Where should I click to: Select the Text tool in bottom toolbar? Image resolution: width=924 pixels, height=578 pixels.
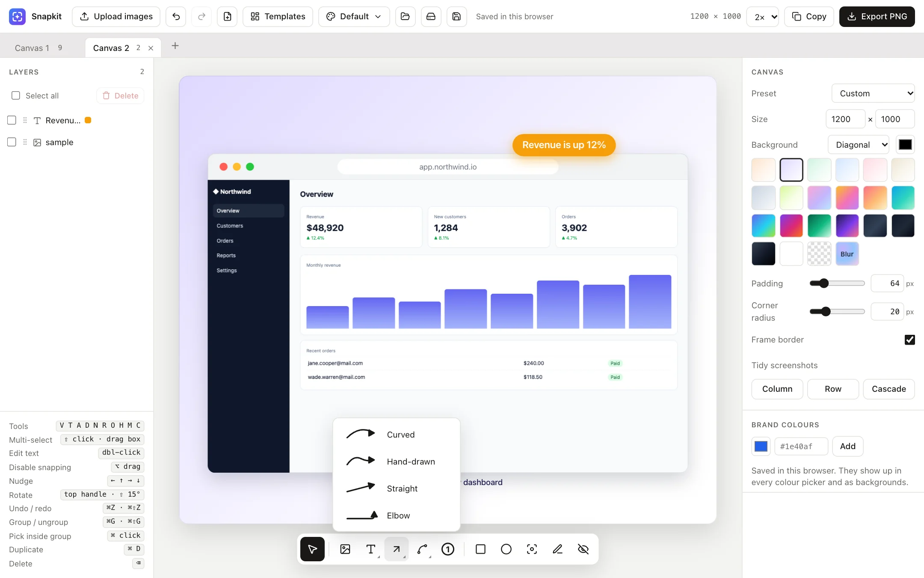371,549
